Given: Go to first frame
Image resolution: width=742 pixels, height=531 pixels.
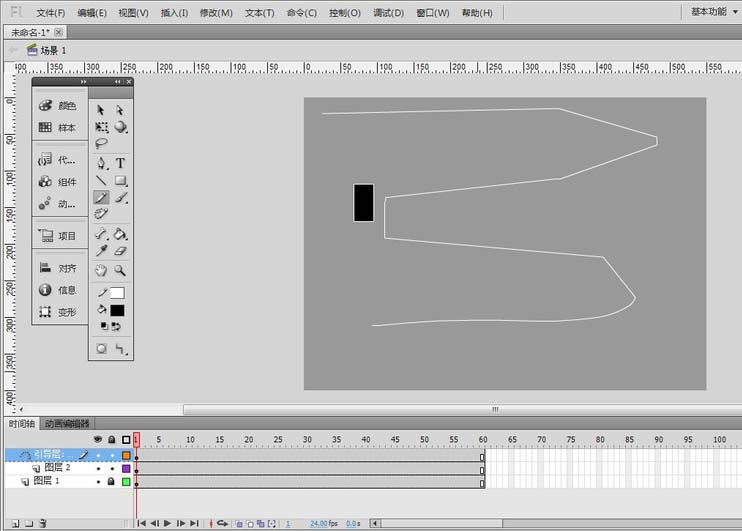Looking at the screenshot, I should [x=141, y=523].
